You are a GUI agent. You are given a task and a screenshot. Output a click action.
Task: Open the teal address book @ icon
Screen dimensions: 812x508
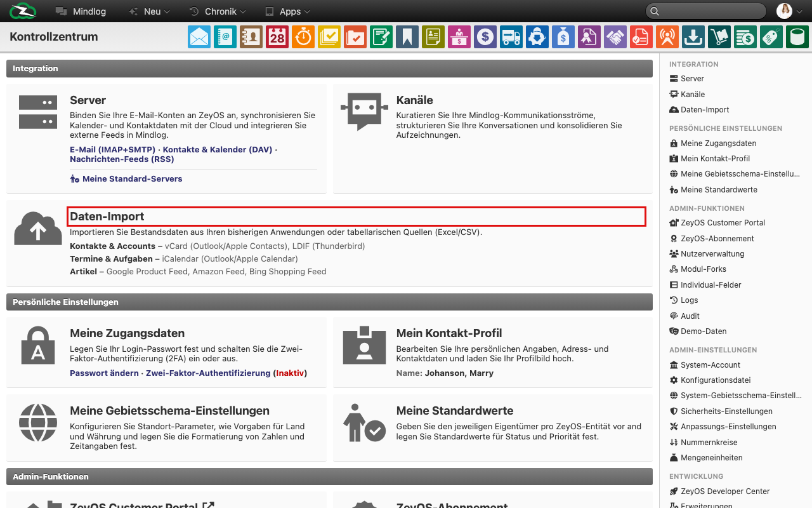[225, 37]
